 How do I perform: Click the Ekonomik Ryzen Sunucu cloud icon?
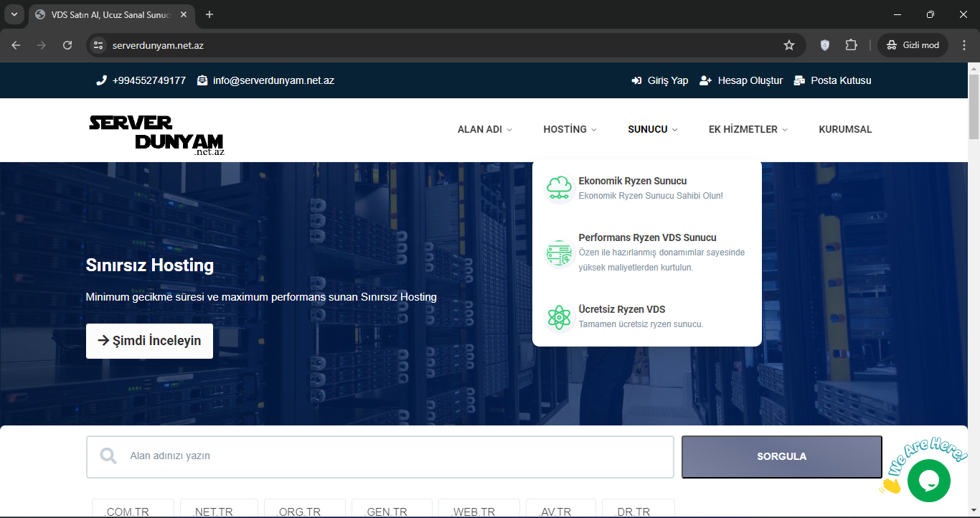559,188
